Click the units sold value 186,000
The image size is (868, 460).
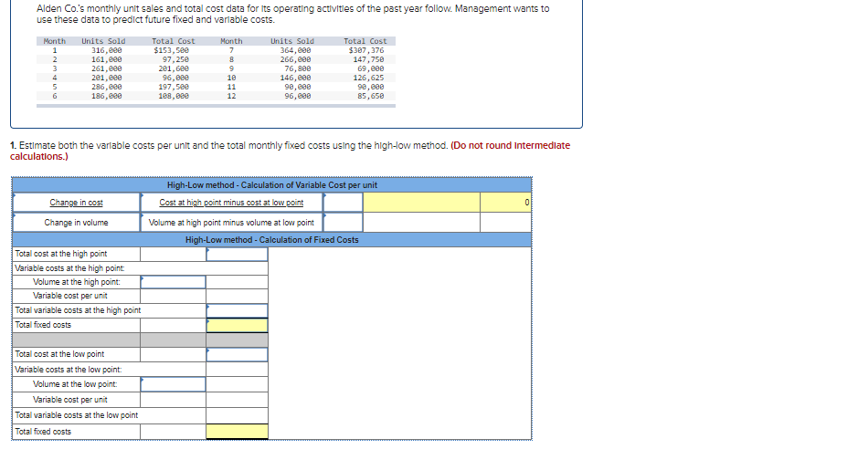coord(106,96)
